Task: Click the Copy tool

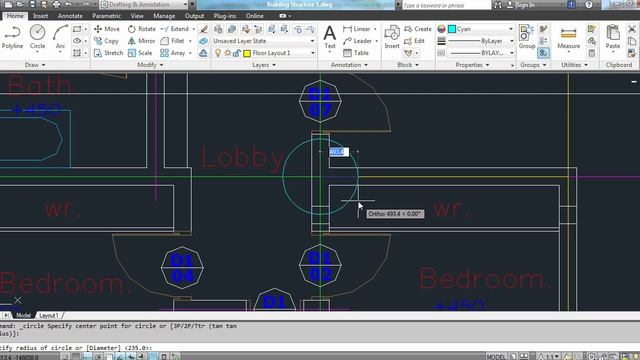Action: (106, 41)
